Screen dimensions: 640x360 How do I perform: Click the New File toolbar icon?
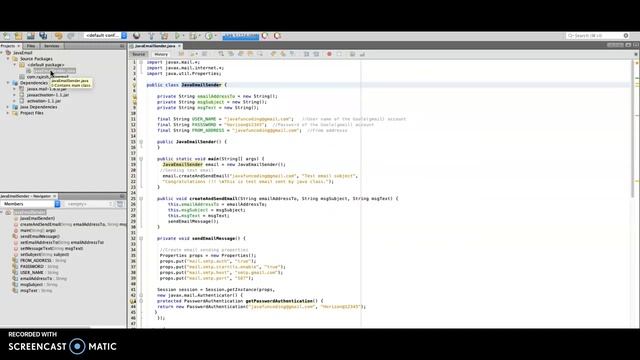point(6,36)
